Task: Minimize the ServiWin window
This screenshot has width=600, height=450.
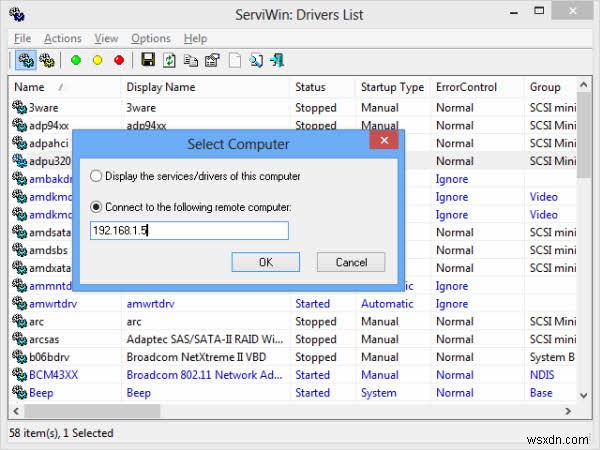Action: tap(514, 13)
